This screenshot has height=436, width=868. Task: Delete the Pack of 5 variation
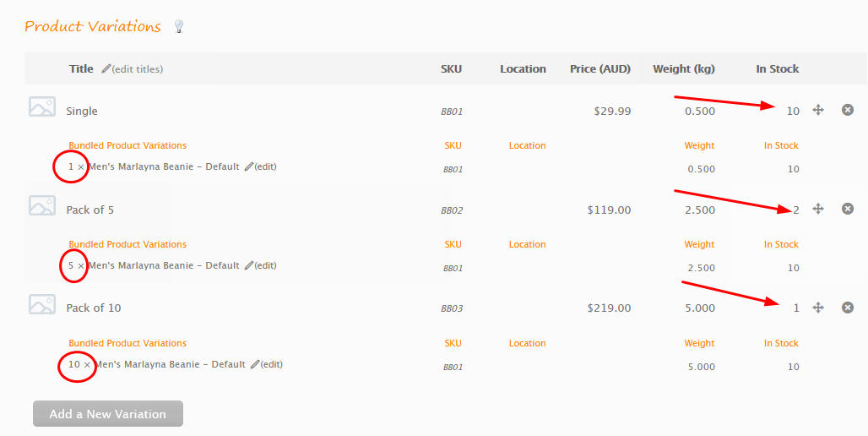click(x=848, y=209)
